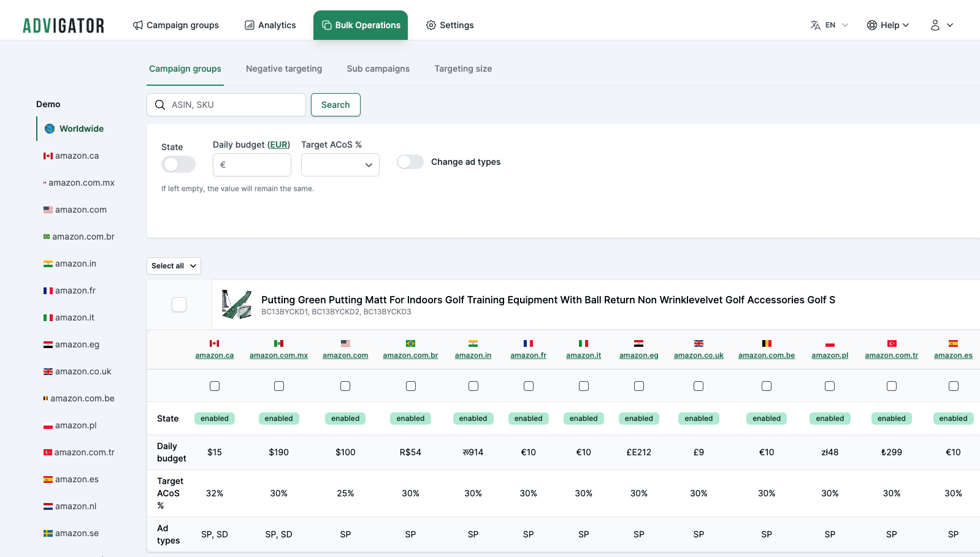Click the US flag in table header

point(345,344)
